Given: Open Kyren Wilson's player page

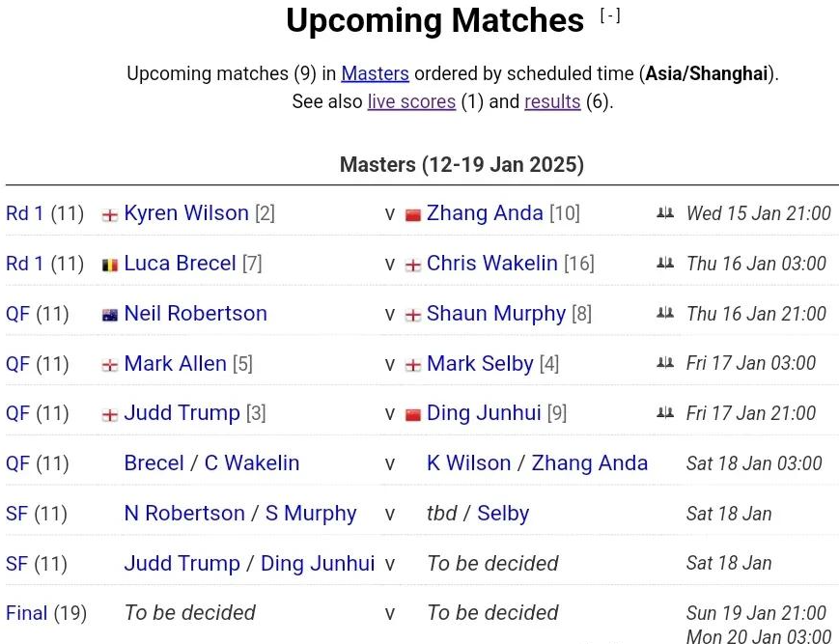Looking at the screenshot, I should pos(186,213).
